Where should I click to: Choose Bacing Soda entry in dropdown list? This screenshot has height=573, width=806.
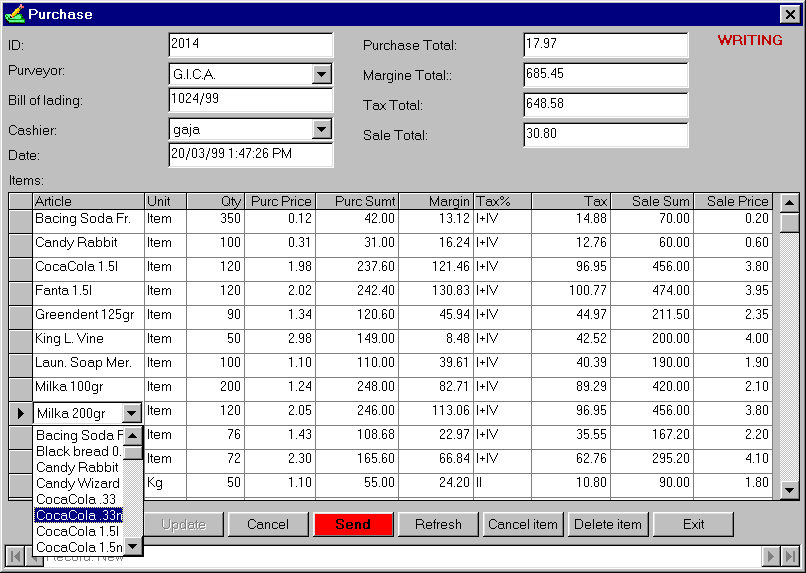coord(79,436)
